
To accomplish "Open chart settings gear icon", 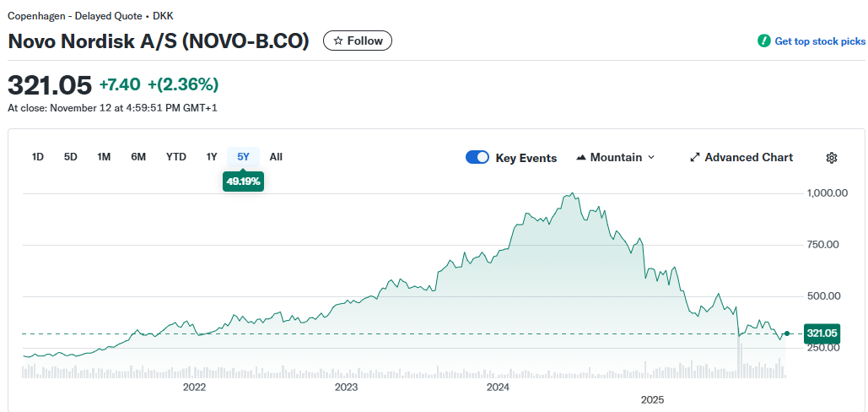I will pos(831,158).
